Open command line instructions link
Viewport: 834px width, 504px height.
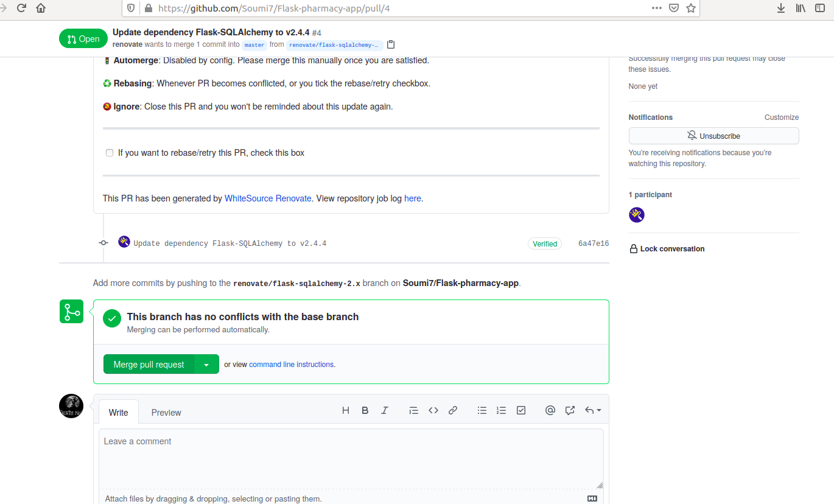coord(292,365)
